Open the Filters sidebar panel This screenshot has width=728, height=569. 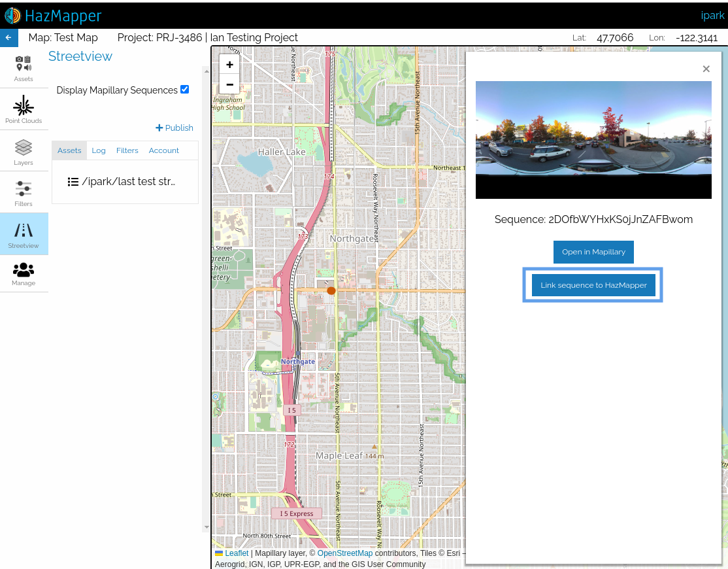point(24,193)
